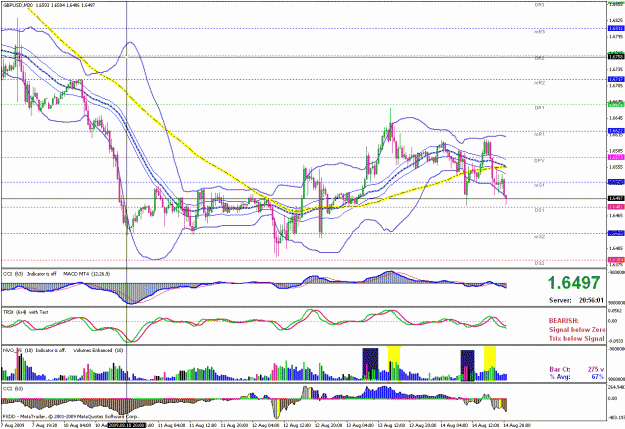This screenshot has width=625, height=429.
Task: Select the mR1 level label
Action: (539, 135)
